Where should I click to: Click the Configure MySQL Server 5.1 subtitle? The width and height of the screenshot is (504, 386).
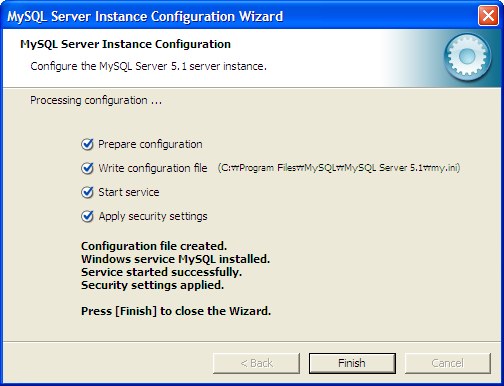tap(149, 66)
